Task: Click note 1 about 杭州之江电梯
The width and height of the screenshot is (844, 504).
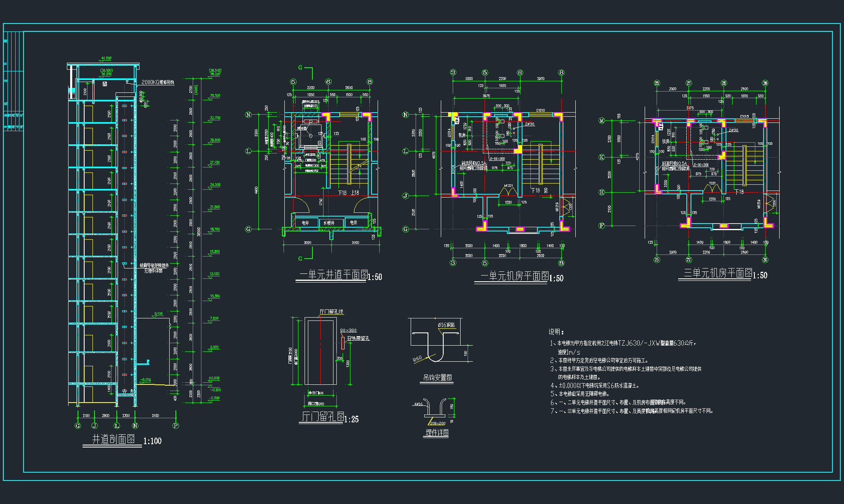Action: click(623, 347)
